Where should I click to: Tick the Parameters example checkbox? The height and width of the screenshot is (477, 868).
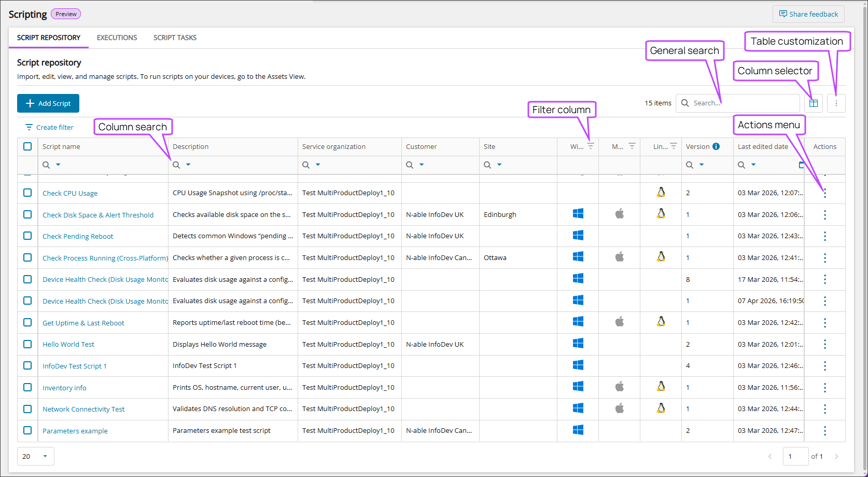click(27, 430)
